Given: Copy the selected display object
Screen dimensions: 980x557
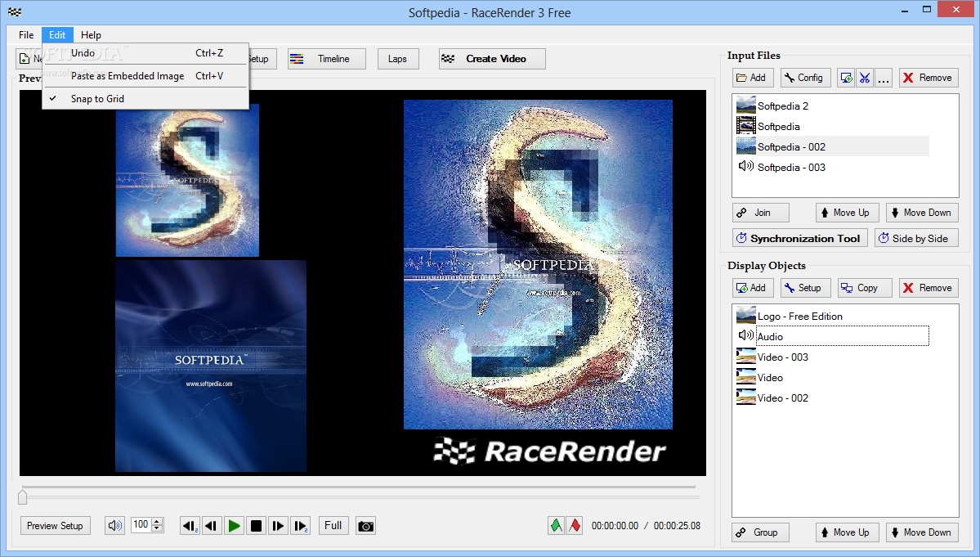Looking at the screenshot, I should pos(865,288).
